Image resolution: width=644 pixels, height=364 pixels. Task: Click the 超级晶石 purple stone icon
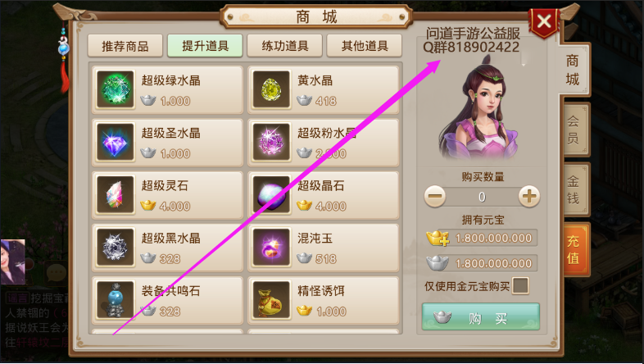click(x=271, y=195)
